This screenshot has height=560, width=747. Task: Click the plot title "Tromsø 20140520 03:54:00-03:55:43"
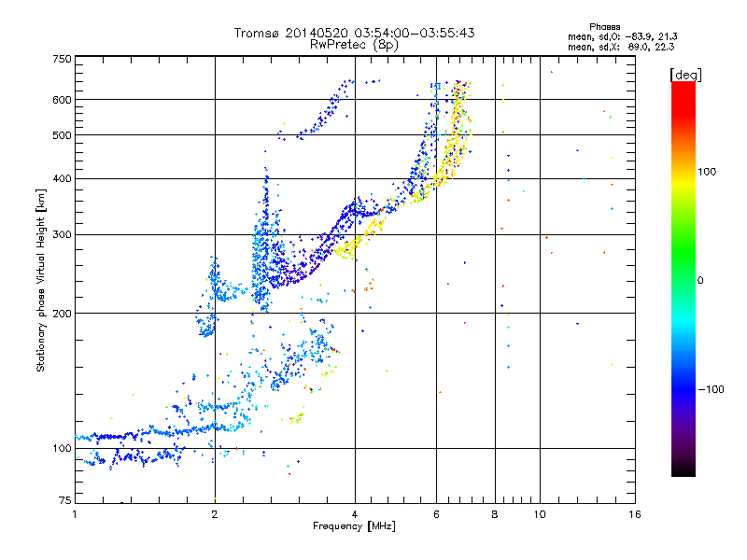(355, 33)
